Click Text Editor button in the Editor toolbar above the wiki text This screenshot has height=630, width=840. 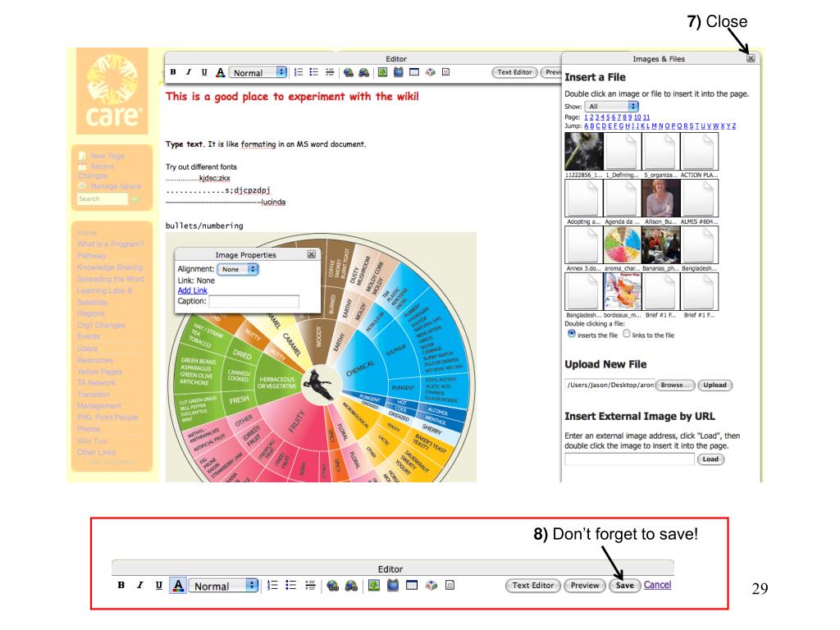(x=514, y=72)
